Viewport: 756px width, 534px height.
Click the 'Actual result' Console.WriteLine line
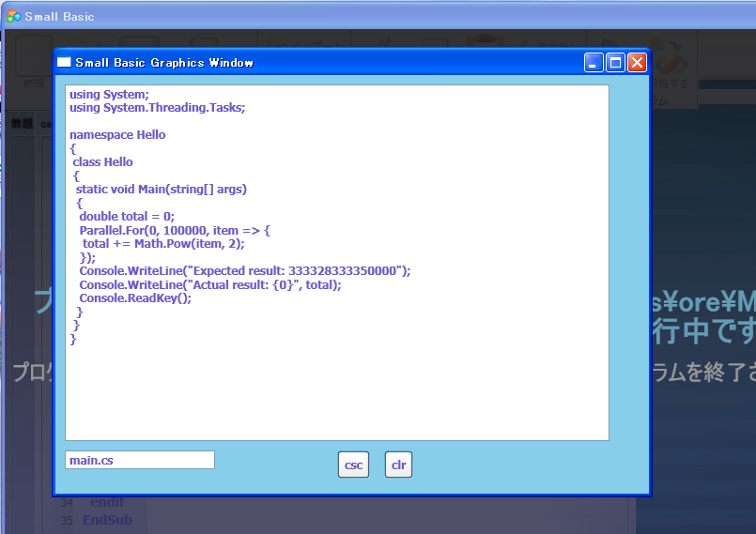click(210, 285)
